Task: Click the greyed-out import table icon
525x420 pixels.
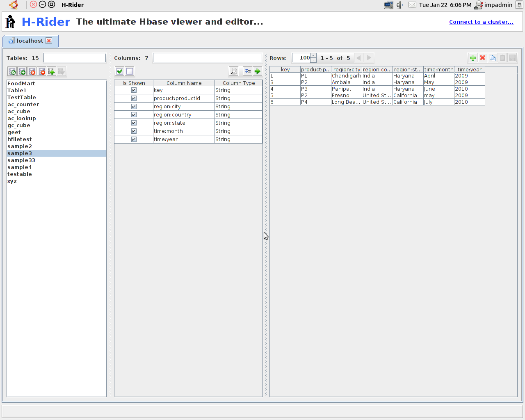Action: (62, 71)
